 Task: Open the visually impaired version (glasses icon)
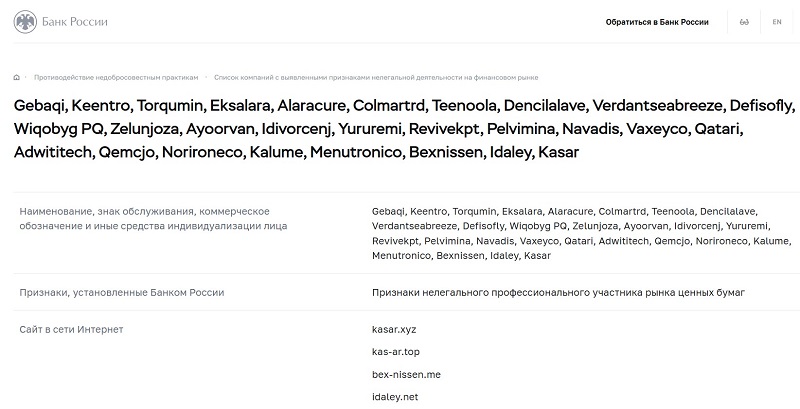tap(744, 21)
